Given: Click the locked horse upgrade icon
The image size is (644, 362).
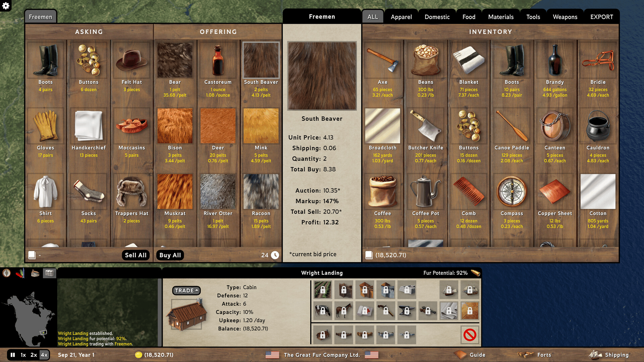Looking at the screenshot, I should pos(343,311).
